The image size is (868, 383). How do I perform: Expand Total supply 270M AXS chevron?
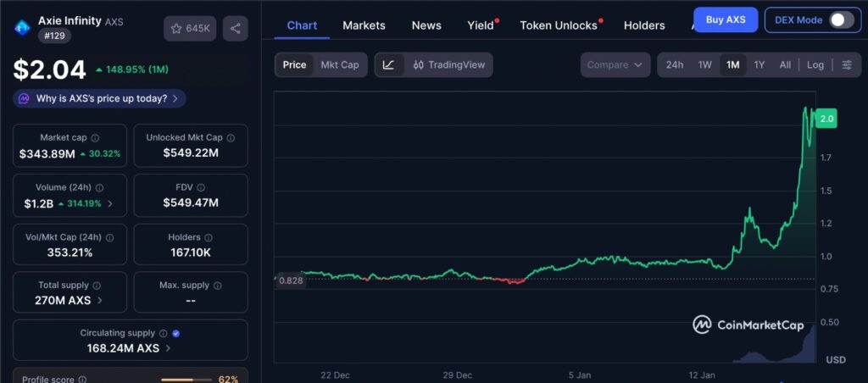tap(100, 301)
